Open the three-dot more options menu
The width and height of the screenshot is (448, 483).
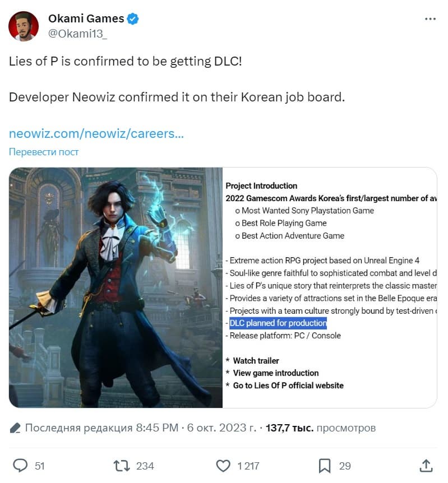tap(430, 19)
